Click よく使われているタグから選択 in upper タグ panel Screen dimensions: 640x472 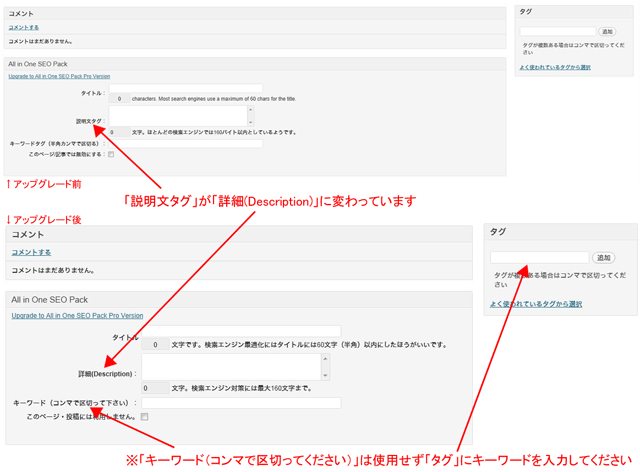[x=555, y=67]
